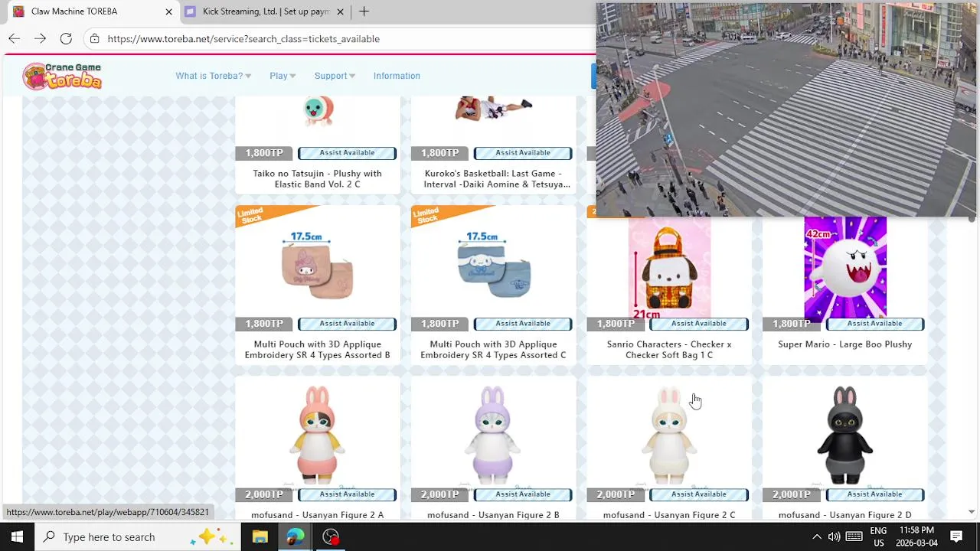Click the Multi Pouch Assorted C title

click(493, 350)
